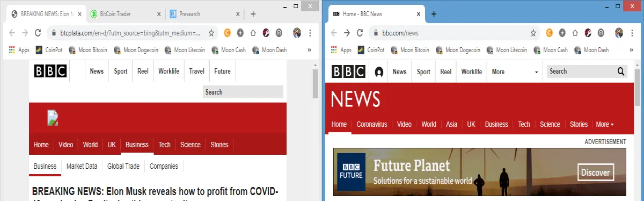
Task: Click BBC logo on the left btcplata page
Action: tap(50, 71)
